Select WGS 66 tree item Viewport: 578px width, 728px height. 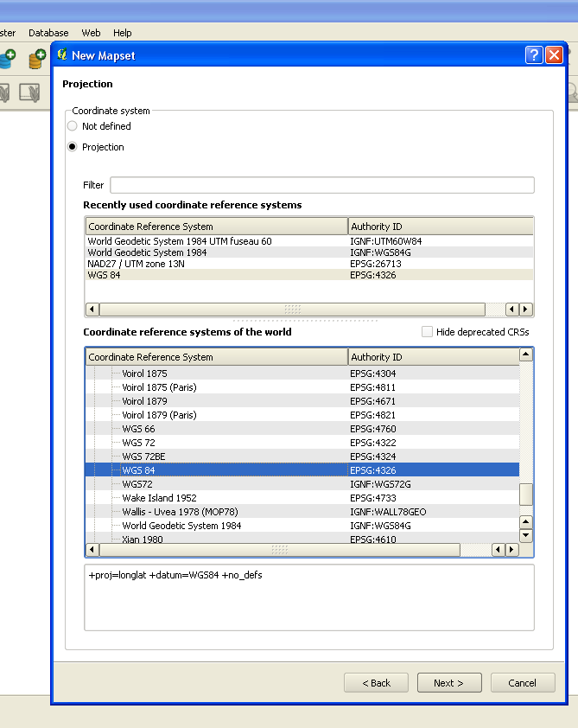point(138,429)
